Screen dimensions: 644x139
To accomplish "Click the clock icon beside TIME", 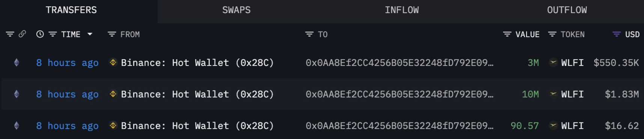I will point(40,34).
